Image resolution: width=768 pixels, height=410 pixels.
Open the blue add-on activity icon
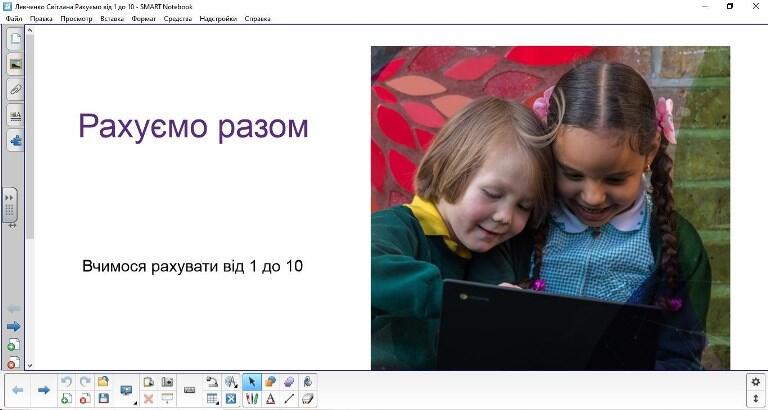pyautogui.click(x=231, y=399)
